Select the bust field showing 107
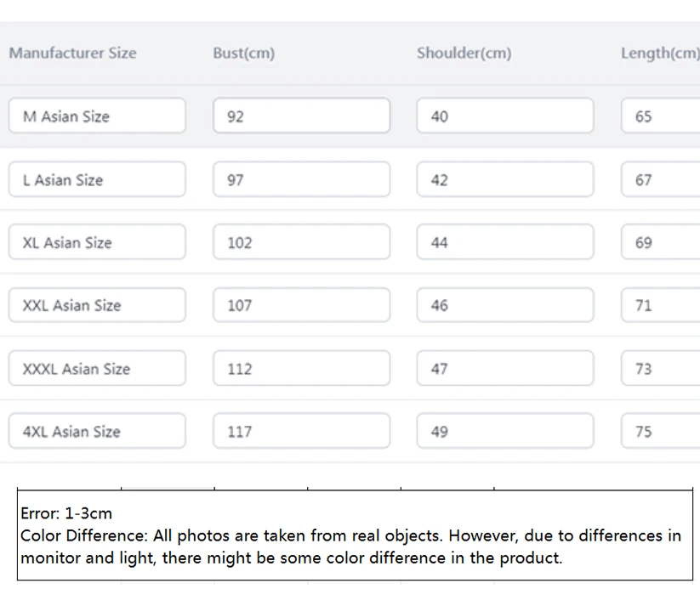This screenshot has height=589, width=700. [x=301, y=305]
